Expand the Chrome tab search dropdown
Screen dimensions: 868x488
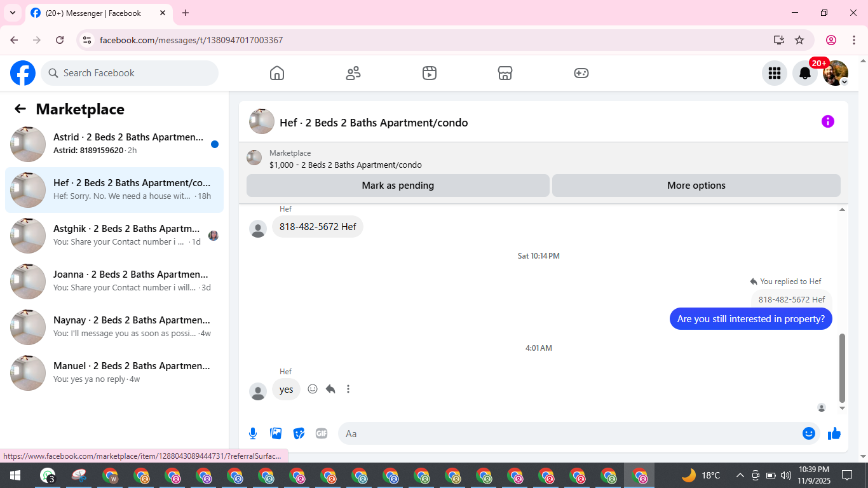pos(13,13)
